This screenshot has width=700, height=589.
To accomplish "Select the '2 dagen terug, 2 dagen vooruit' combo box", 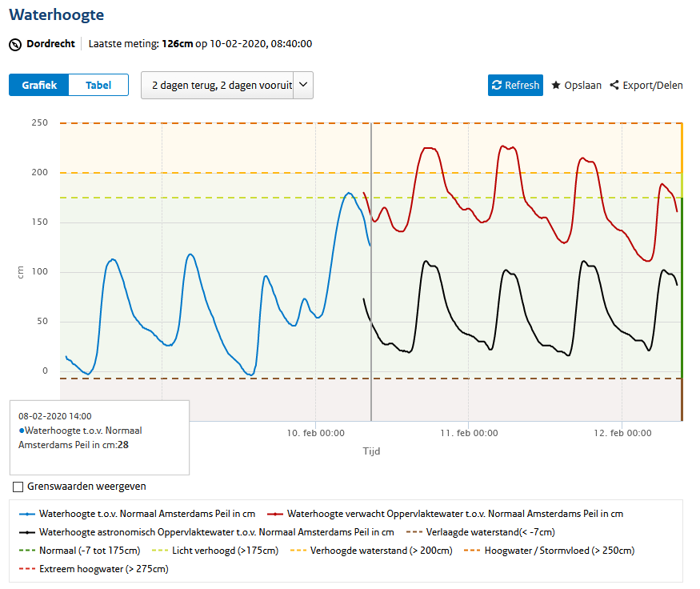I will 226,86.
